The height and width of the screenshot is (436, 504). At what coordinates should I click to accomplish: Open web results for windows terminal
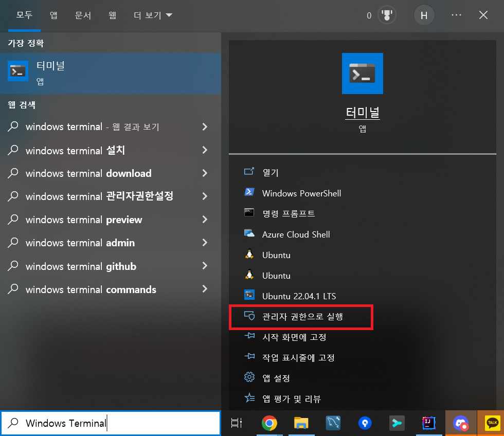point(93,127)
